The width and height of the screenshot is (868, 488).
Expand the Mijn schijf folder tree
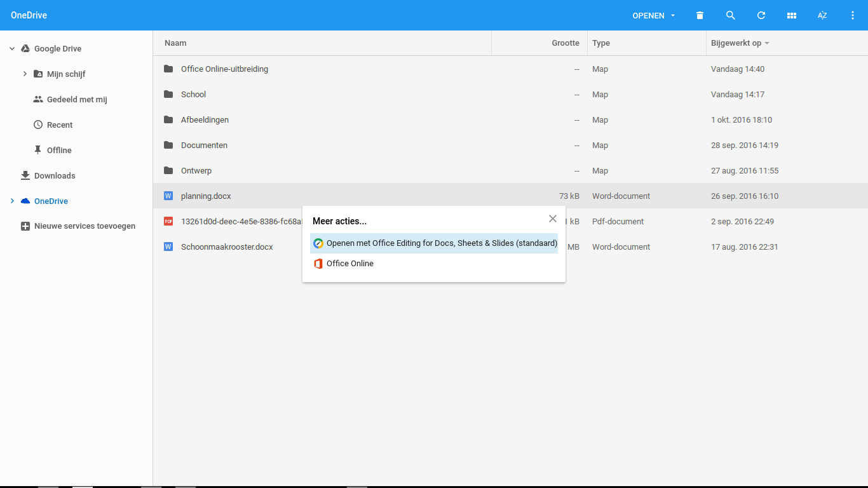tap(25, 74)
